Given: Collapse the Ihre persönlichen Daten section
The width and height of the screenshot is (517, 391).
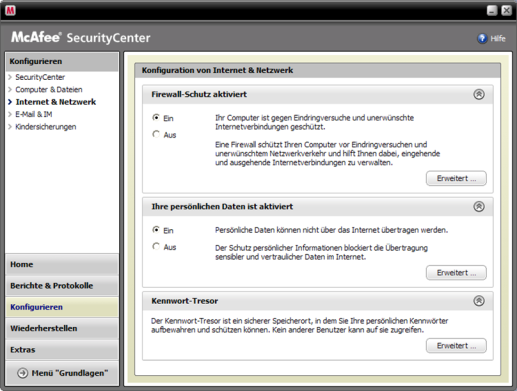Looking at the screenshot, I should coord(479,207).
